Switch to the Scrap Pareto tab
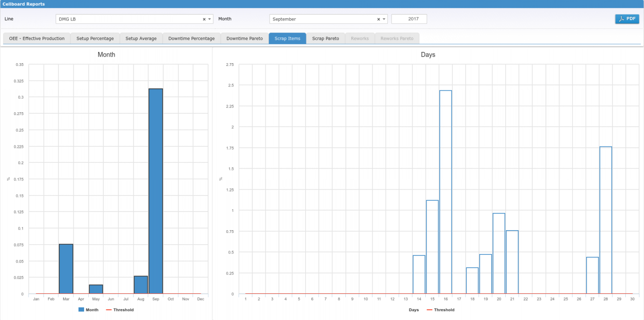 pos(325,38)
